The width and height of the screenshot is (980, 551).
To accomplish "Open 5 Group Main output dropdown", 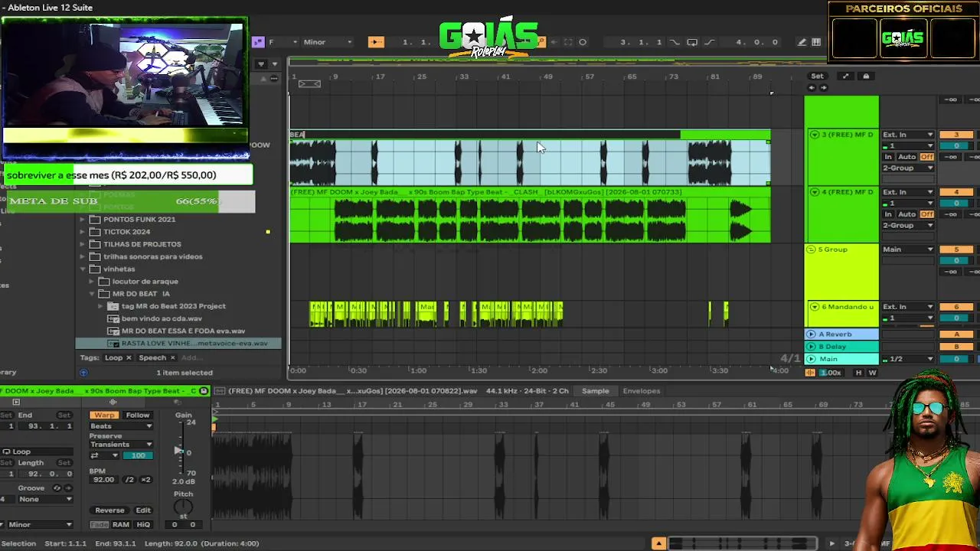I will tap(908, 249).
